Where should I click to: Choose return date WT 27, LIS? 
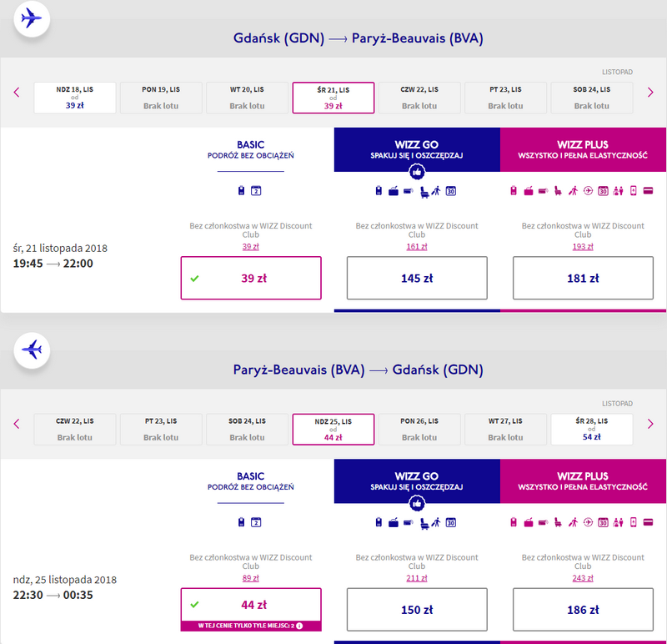505,429
